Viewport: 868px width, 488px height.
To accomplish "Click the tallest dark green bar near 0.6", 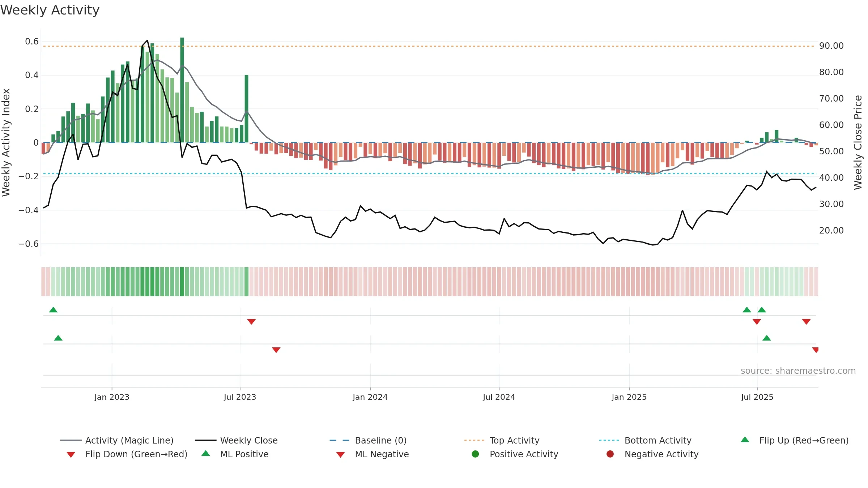I will [x=182, y=90].
